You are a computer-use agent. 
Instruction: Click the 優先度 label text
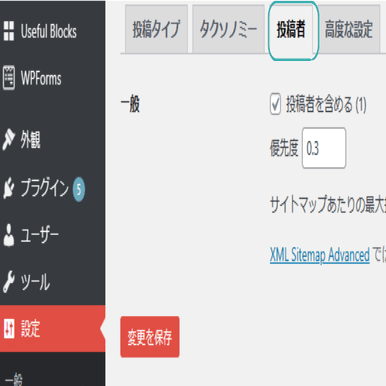tap(284, 148)
